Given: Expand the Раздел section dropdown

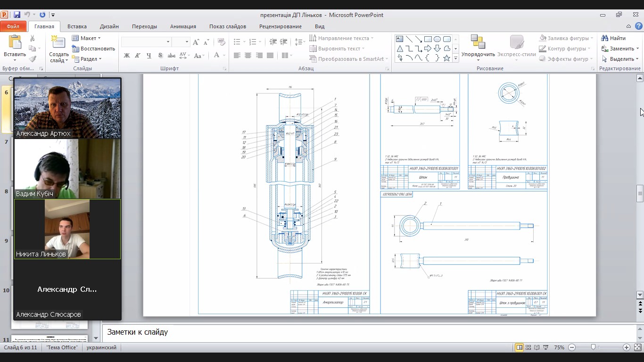Looking at the screenshot, I should (x=86, y=59).
